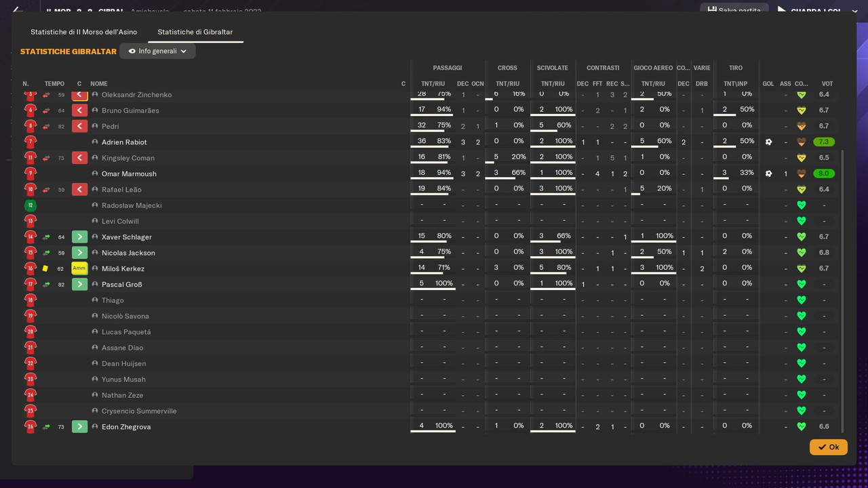
Task: Click Pedri condition heart icon
Action: tap(801, 126)
